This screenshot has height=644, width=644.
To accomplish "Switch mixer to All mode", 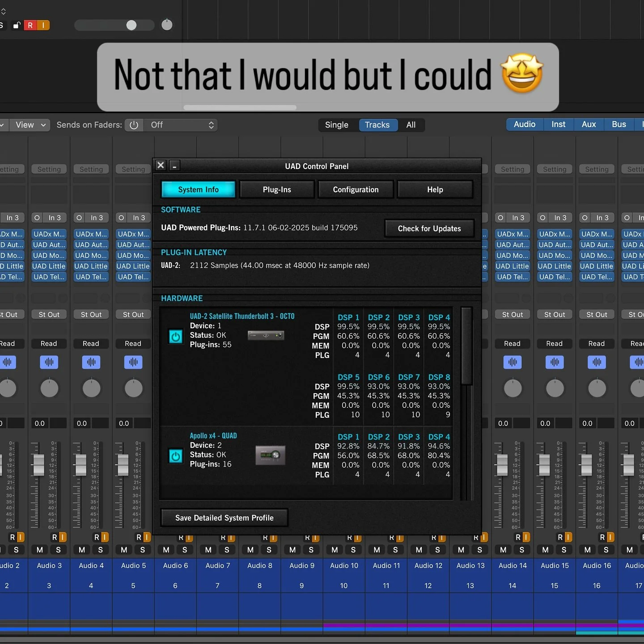I will coord(411,125).
